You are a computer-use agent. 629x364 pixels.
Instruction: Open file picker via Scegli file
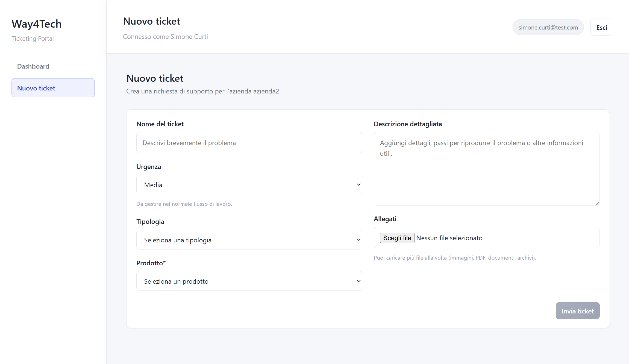click(397, 238)
